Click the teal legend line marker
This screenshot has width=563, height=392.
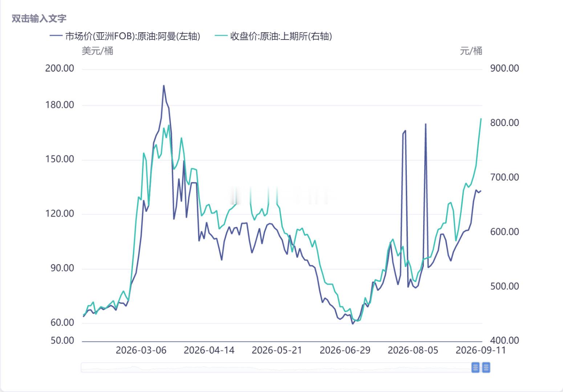(x=220, y=36)
